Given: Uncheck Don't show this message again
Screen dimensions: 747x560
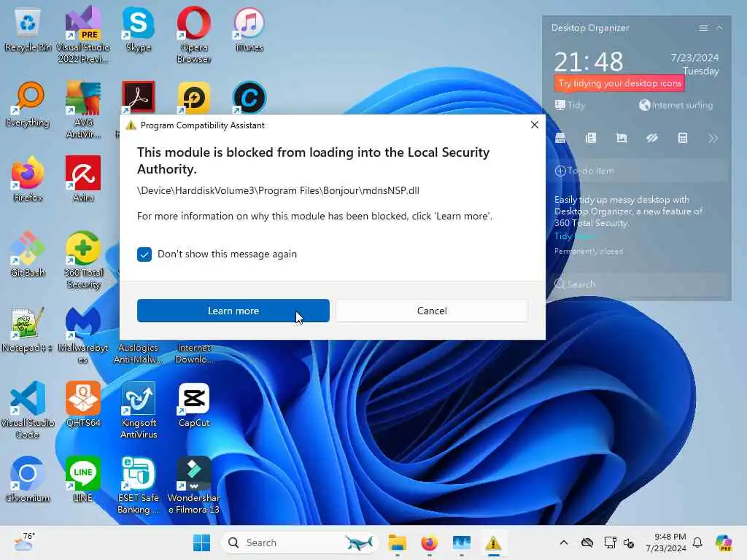Looking at the screenshot, I should pos(144,254).
